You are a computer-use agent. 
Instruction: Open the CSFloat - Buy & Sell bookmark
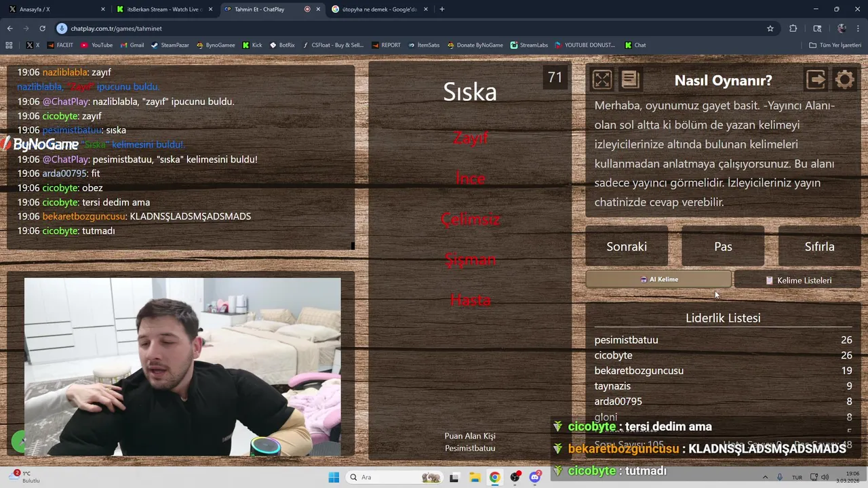coord(333,45)
